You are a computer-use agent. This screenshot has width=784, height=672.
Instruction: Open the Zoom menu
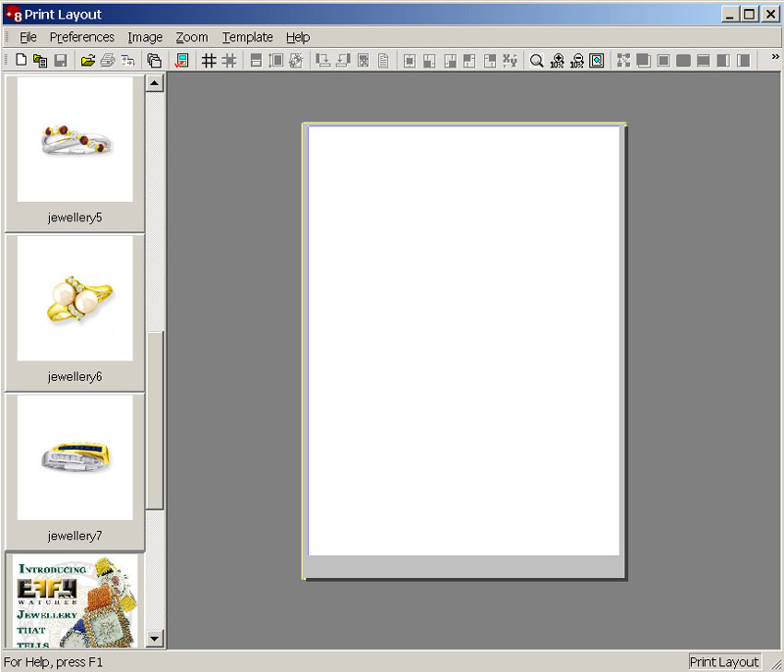[192, 37]
